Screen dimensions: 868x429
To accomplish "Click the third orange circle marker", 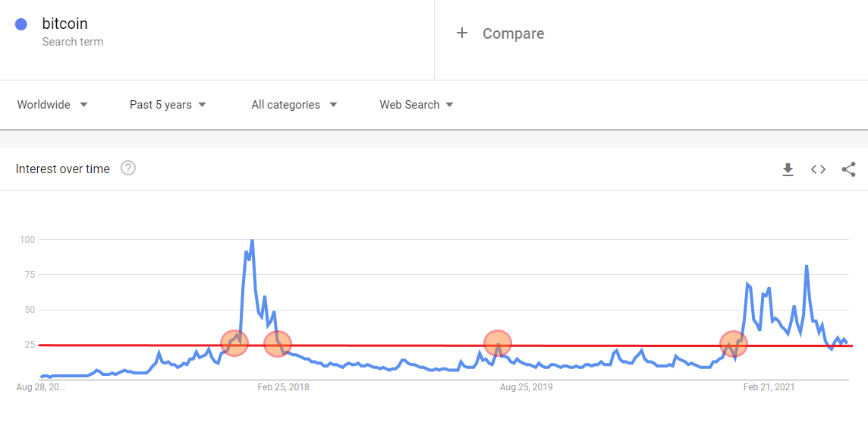I will point(497,343).
